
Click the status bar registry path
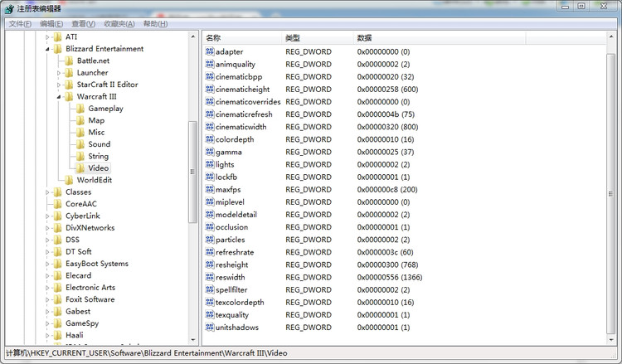pyautogui.click(x=146, y=353)
